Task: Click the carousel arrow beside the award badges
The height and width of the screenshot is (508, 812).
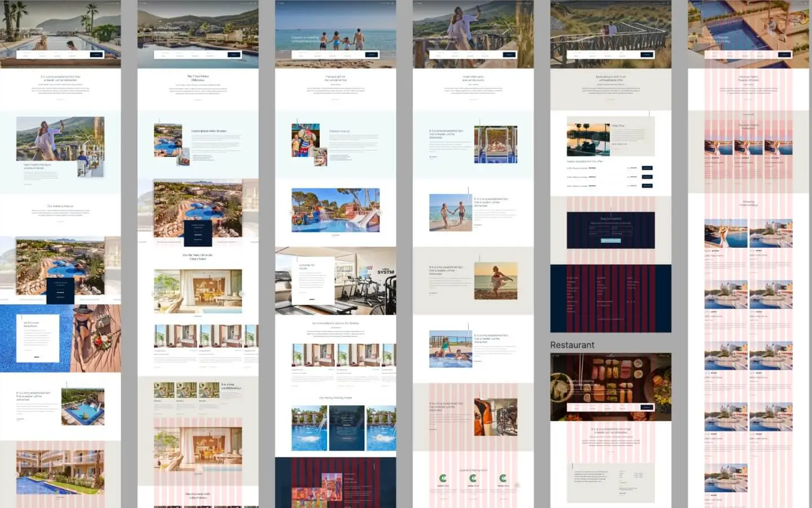Action: pyautogui.click(x=517, y=485)
